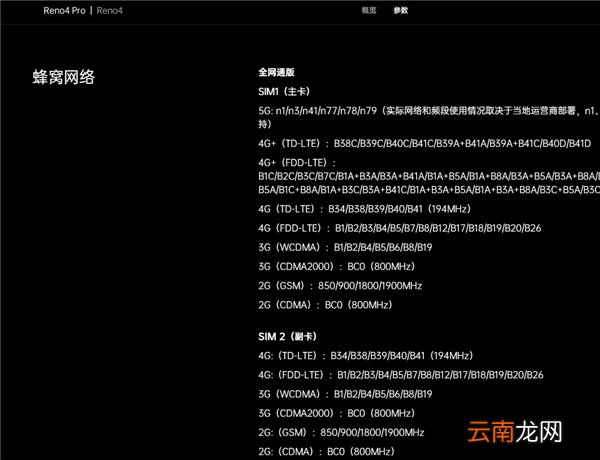Click the B1C/B2C/B3C/B7C band combination line
The height and width of the screenshot is (460, 600).
tap(429, 176)
